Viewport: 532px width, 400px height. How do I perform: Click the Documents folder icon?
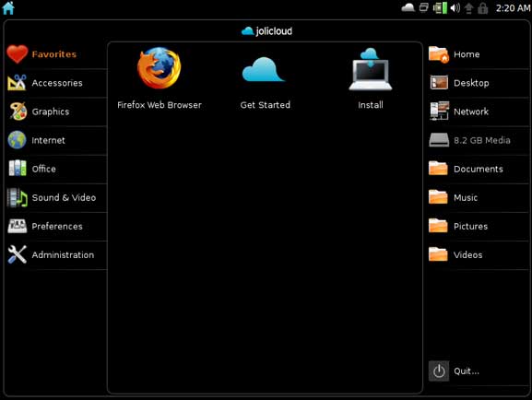coord(438,169)
